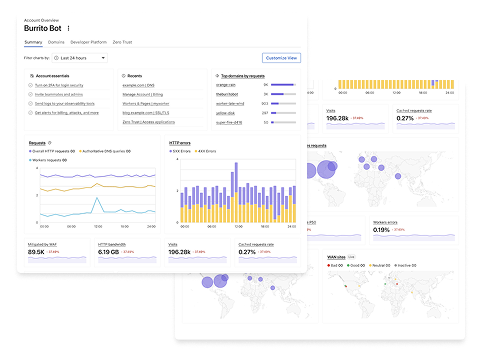
Task: Toggle Workers requests legend series
Action: [x=48, y=160]
